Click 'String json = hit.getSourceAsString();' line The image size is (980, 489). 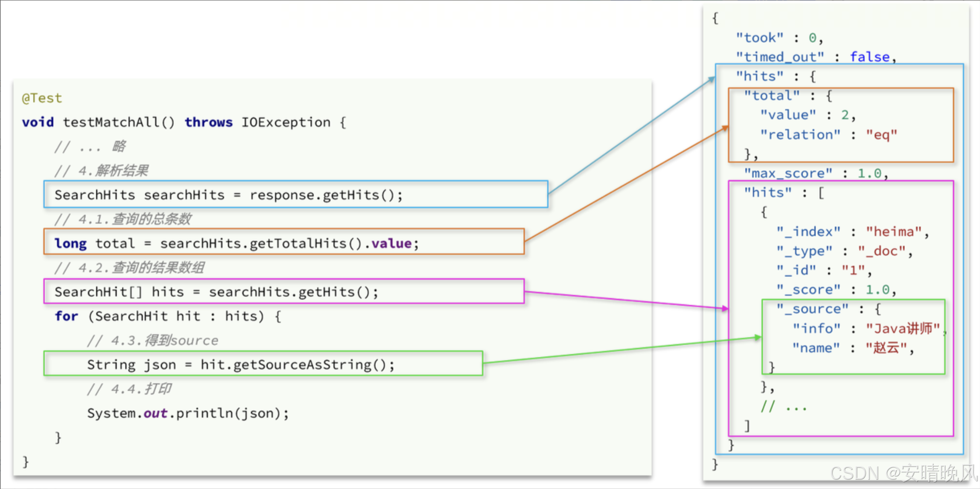tap(241, 365)
